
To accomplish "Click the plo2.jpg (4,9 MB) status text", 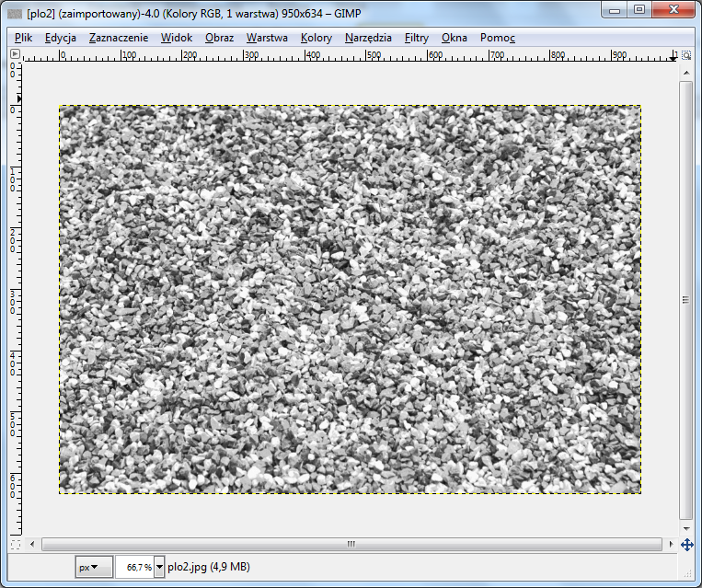I will tap(209, 567).
